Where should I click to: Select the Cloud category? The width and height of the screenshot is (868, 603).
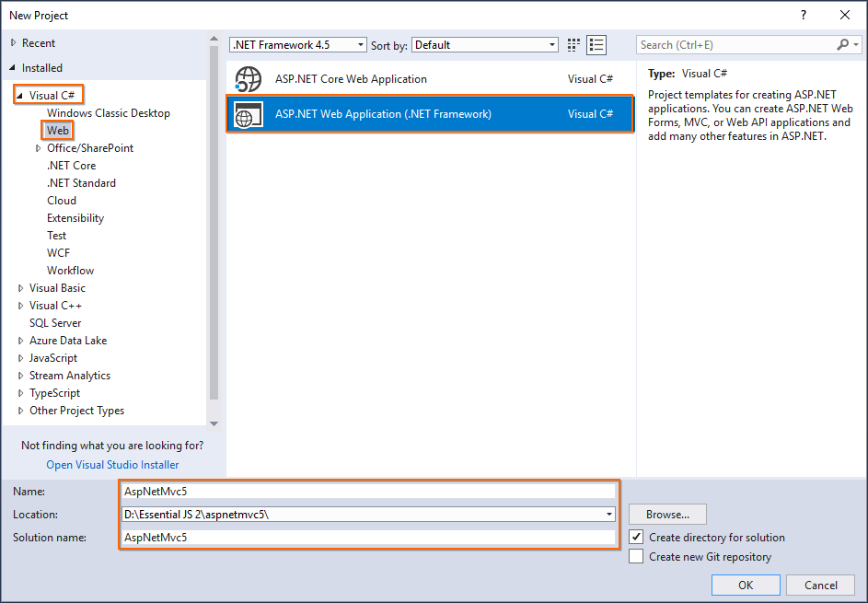tap(62, 201)
